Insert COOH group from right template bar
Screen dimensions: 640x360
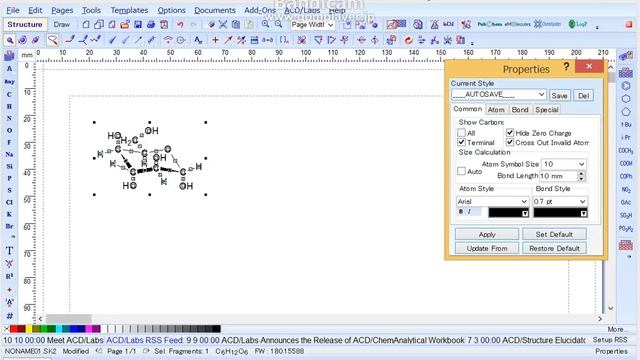tap(626, 163)
